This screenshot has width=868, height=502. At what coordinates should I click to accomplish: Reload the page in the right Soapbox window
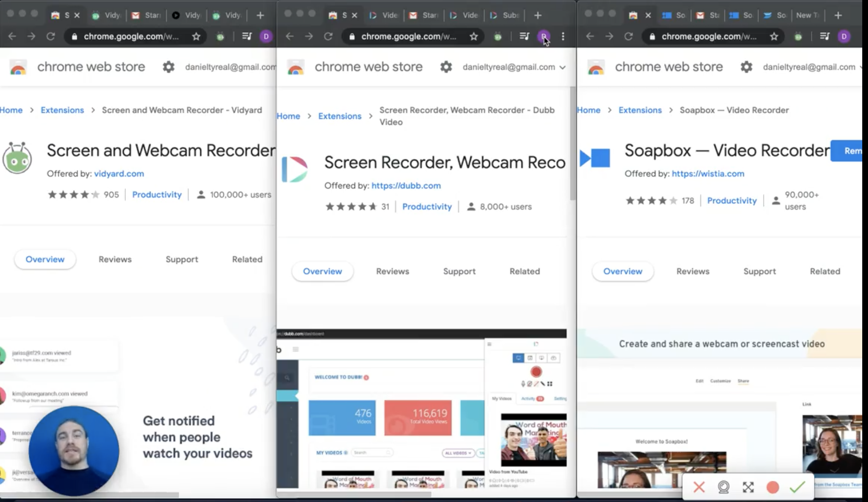point(628,36)
